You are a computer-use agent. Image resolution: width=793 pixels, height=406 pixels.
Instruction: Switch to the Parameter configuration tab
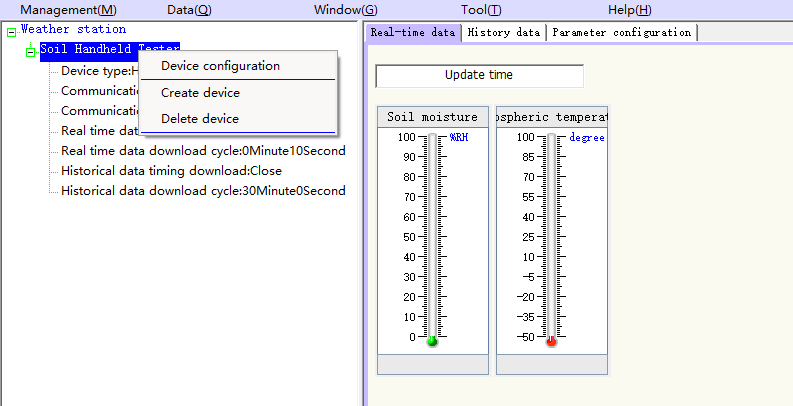coord(621,32)
